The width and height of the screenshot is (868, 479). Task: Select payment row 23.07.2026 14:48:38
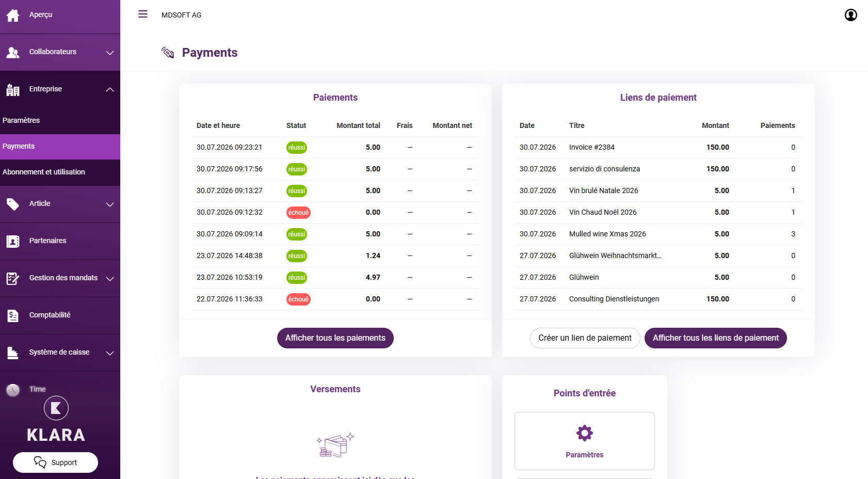coord(335,256)
